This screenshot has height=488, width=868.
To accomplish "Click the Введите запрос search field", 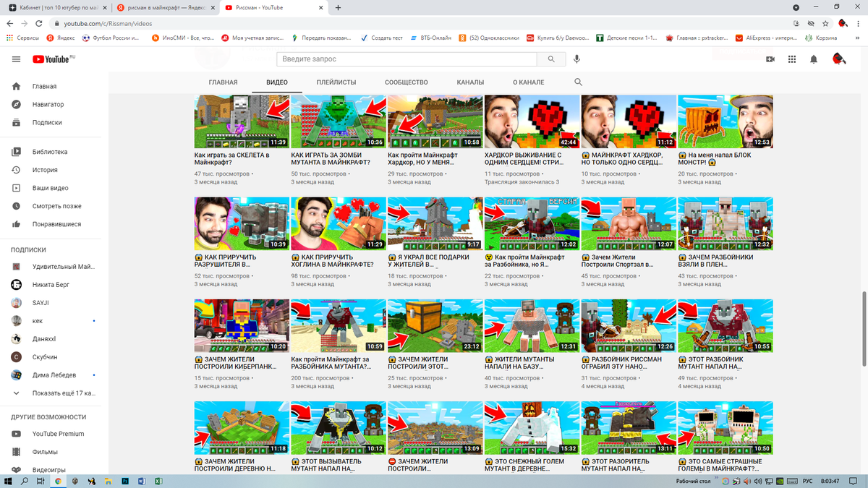I will [407, 59].
